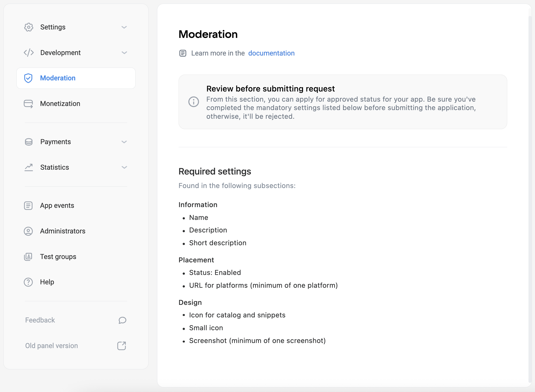This screenshot has height=392, width=535.
Task: Click the 'Required settings' heading
Action: (215, 172)
